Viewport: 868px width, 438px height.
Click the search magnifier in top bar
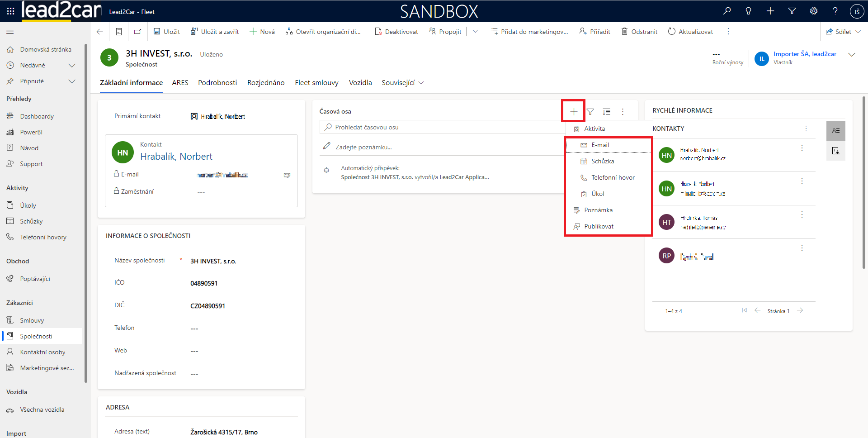[x=727, y=11]
